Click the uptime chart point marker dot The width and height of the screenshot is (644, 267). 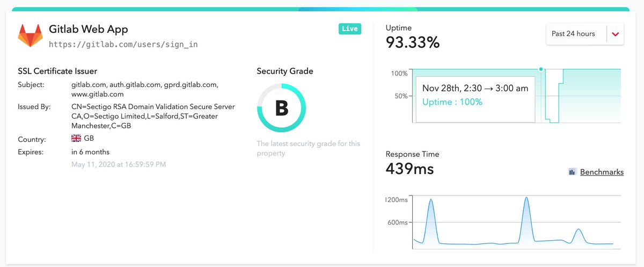coord(541,69)
